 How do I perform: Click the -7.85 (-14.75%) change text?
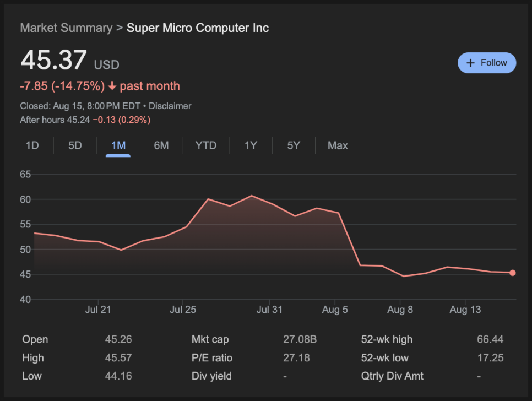(x=62, y=86)
